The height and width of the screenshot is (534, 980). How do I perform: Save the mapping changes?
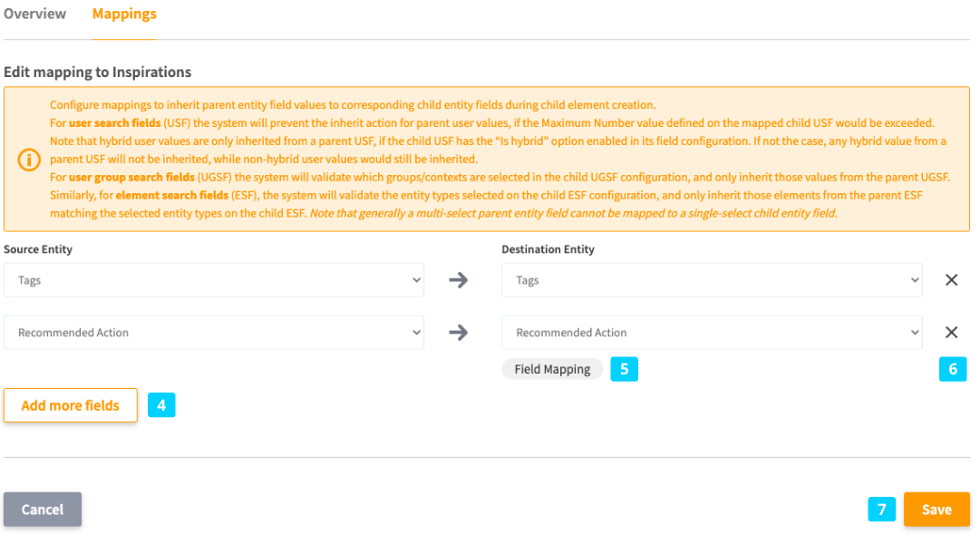pyautogui.click(x=936, y=510)
